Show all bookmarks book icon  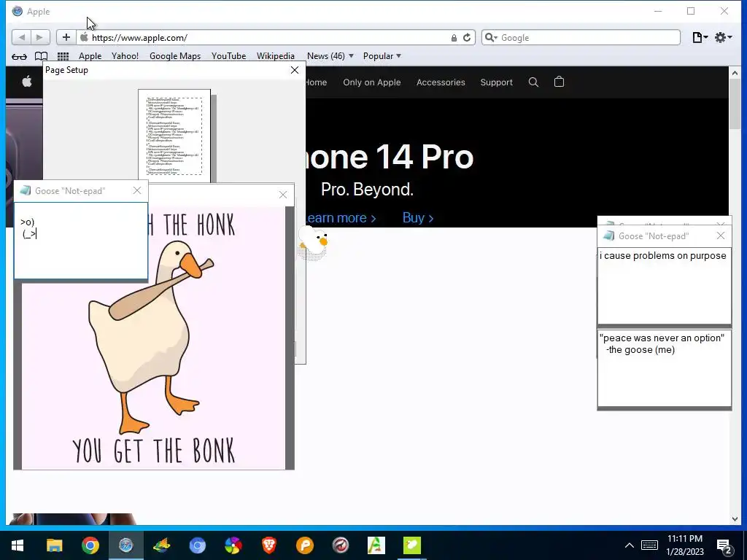(x=41, y=56)
